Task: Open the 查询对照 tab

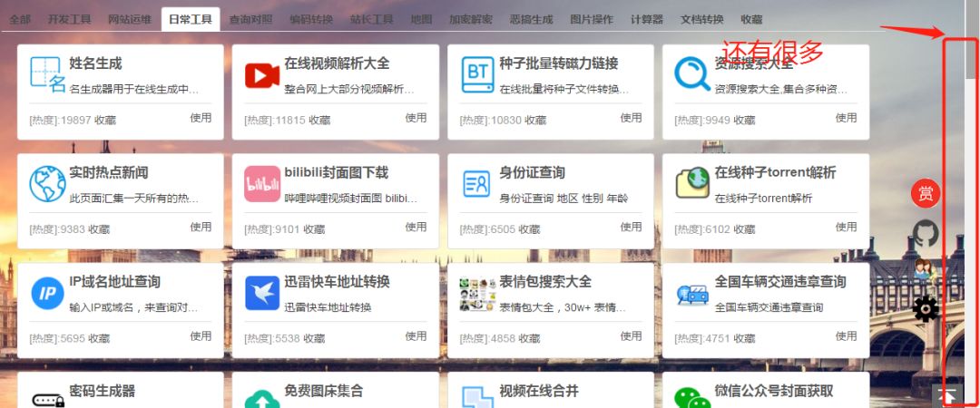Action: (x=250, y=19)
